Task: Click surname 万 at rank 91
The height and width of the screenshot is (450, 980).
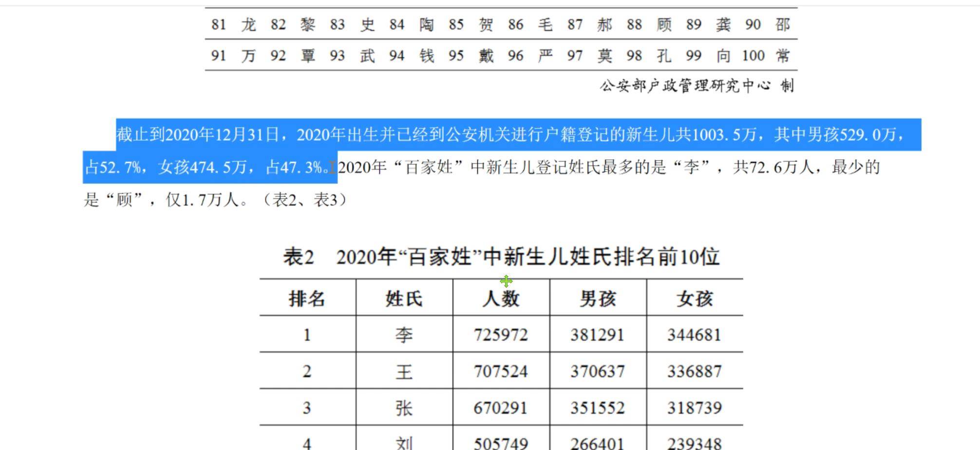Action: 248,56
